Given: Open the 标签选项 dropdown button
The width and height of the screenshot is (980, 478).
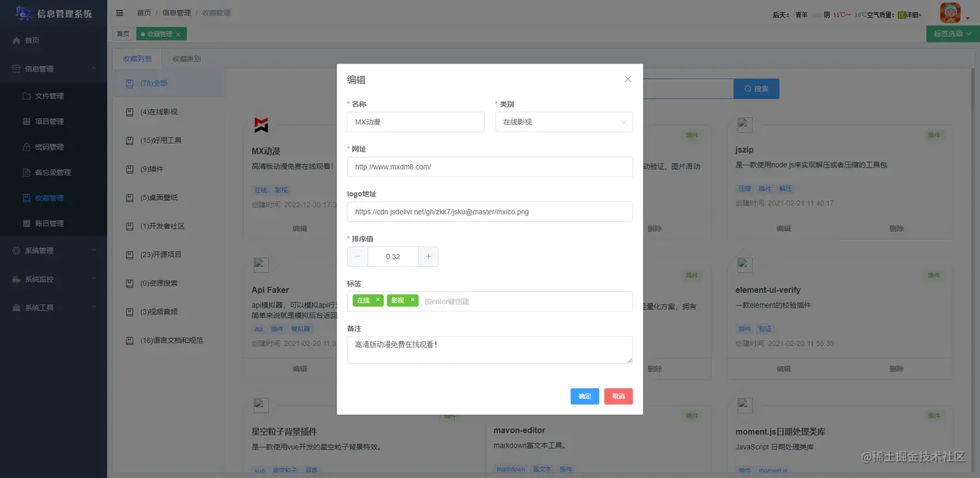Looking at the screenshot, I should point(952,34).
